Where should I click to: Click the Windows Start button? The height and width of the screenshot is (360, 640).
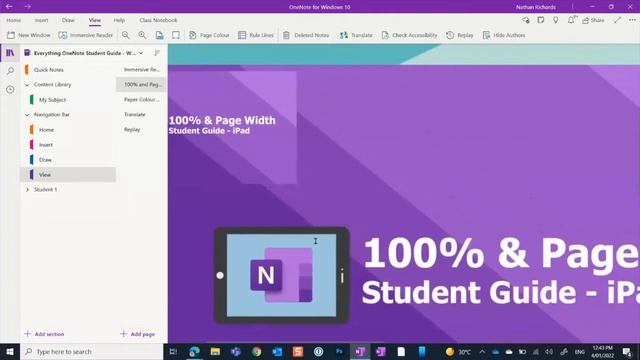click(x=10, y=351)
